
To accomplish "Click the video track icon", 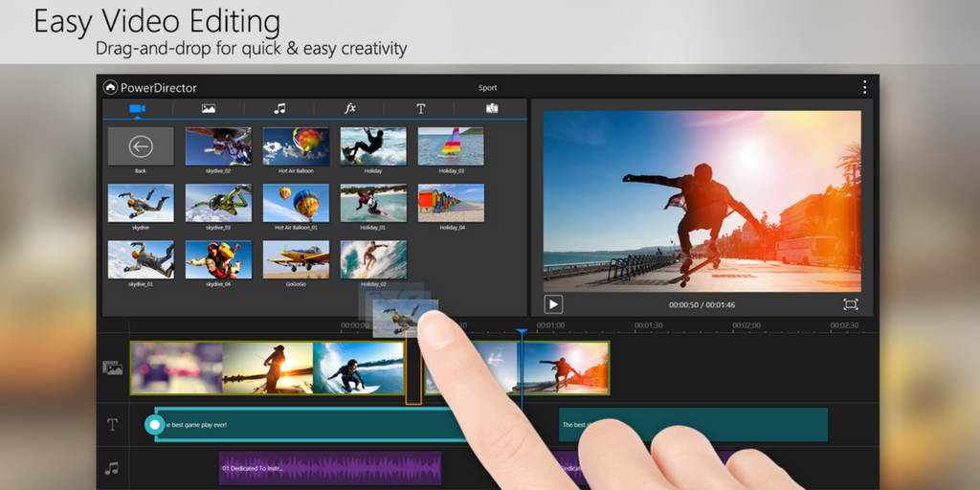I will pyautogui.click(x=113, y=367).
